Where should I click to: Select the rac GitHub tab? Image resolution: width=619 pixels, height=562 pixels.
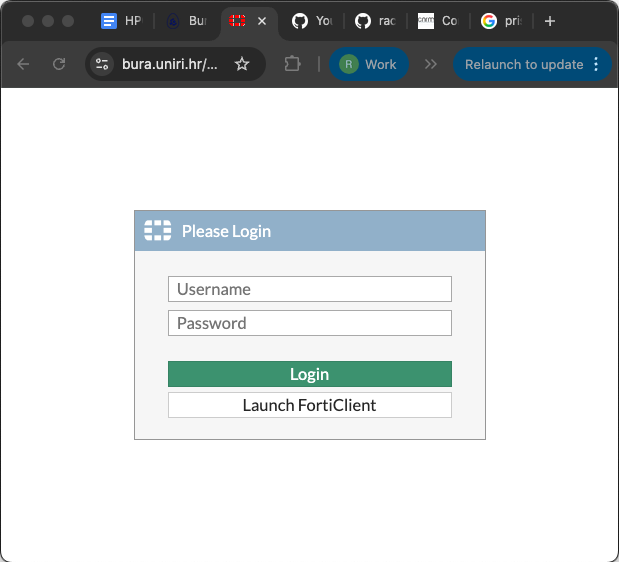(375, 21)
